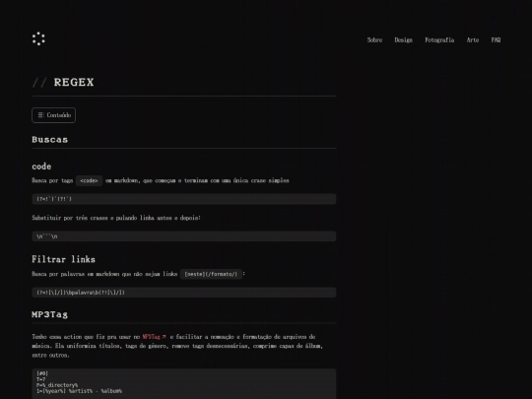Click the inline <code> tag snippet

89,180
